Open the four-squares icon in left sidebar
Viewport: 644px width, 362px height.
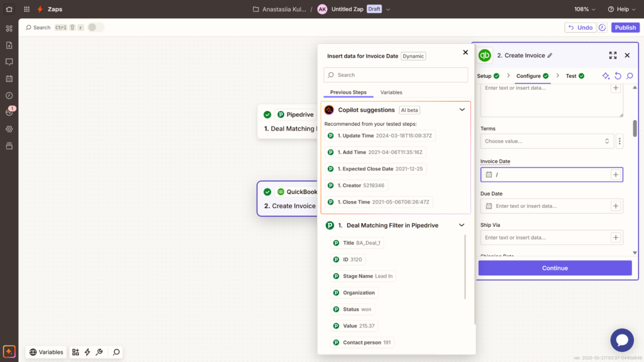point(9,28)
